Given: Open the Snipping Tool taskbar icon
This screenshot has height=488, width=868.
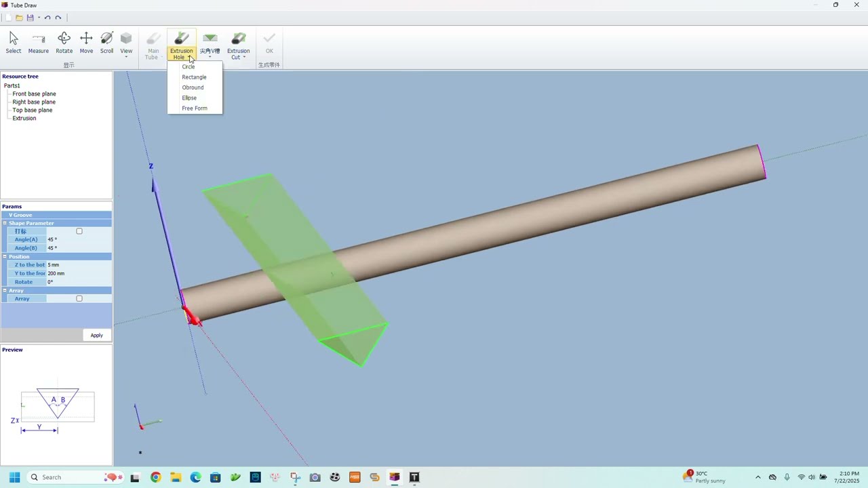Looking at the screenshot, I should [x=295, y=477].
